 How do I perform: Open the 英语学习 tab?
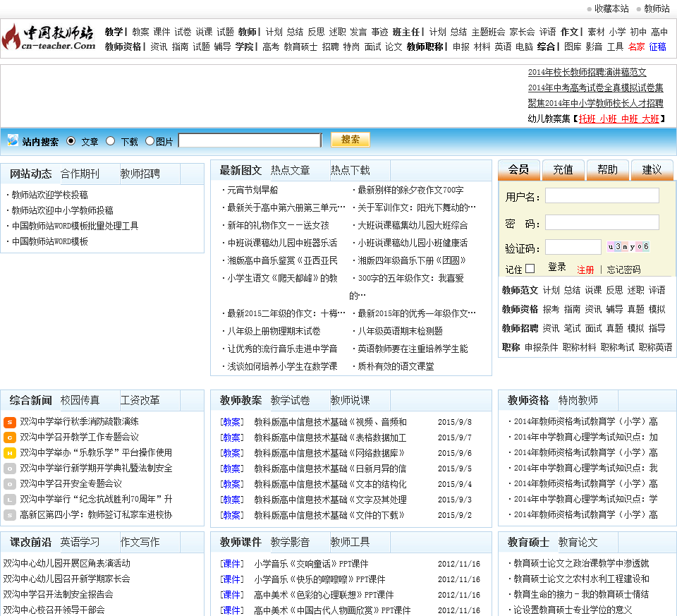pos(80,542)
